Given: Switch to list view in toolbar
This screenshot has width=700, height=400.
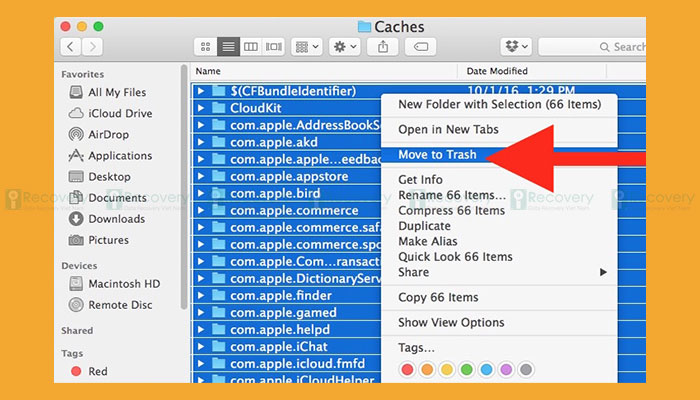Looking at the screenshot, I should (229, 47).
